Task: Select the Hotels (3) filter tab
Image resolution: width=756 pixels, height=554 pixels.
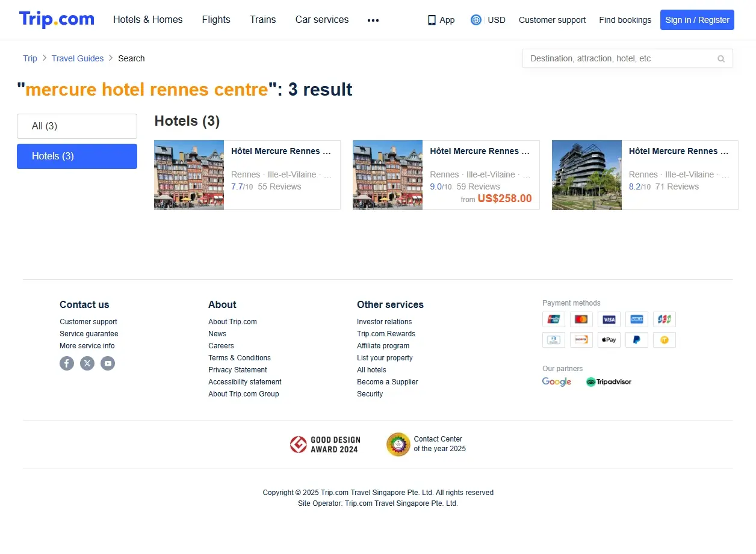Action: [77, 156]
